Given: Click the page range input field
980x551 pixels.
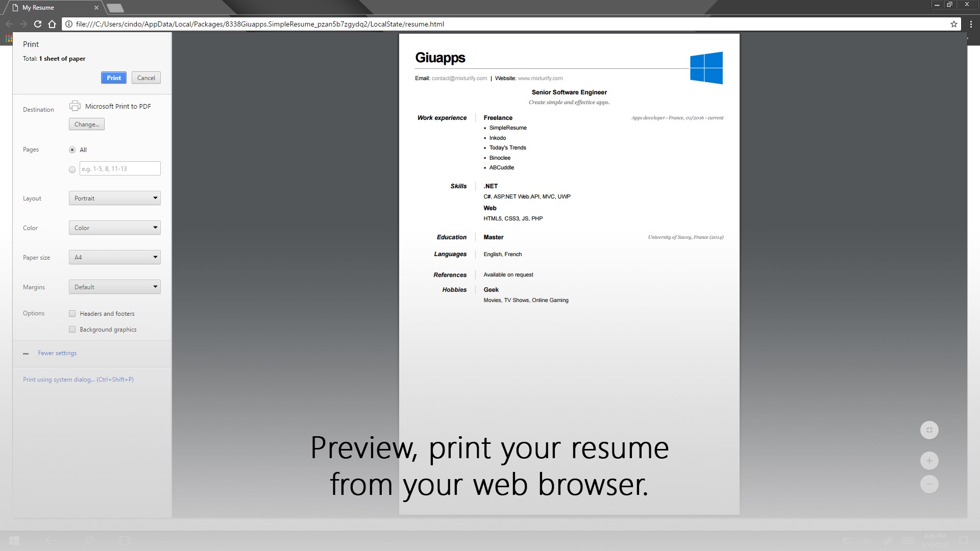Looking at the screenshot, I should [120, 169].
